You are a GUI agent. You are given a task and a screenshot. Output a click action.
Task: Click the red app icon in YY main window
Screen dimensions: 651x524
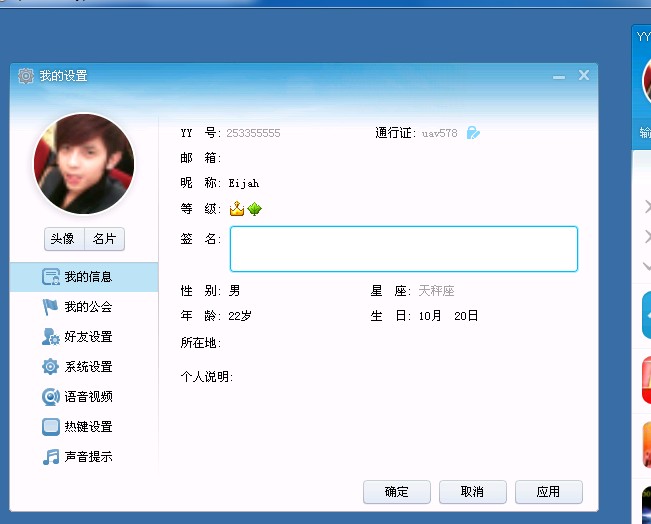646,380
